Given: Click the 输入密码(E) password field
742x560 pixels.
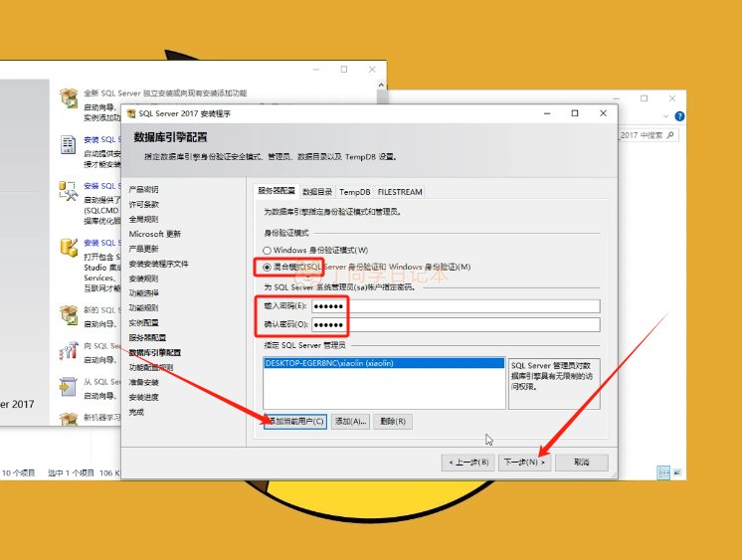Looking at the screenshot, I should coord(456,305).
